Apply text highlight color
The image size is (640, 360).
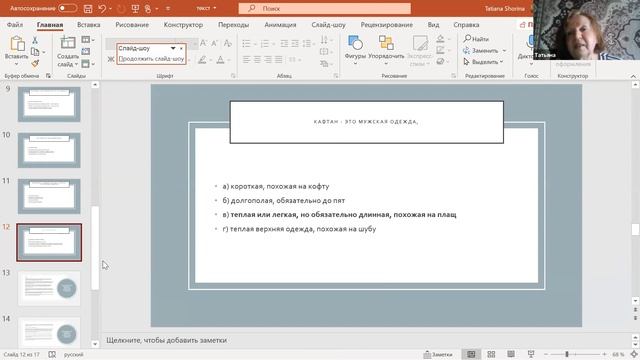202,60
